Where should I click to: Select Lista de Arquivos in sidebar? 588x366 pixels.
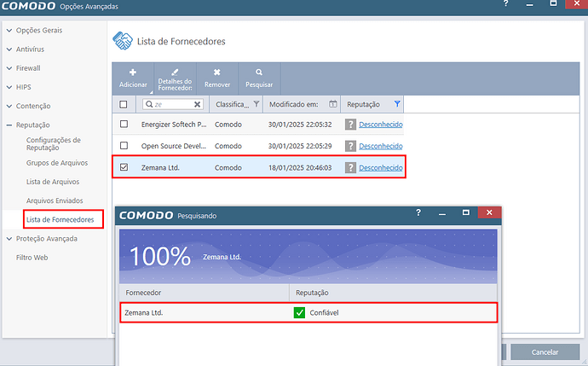point(53,182)
